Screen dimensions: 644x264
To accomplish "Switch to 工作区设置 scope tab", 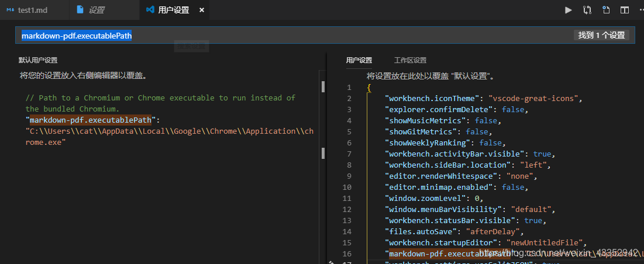I will click(x=410, y=60).
